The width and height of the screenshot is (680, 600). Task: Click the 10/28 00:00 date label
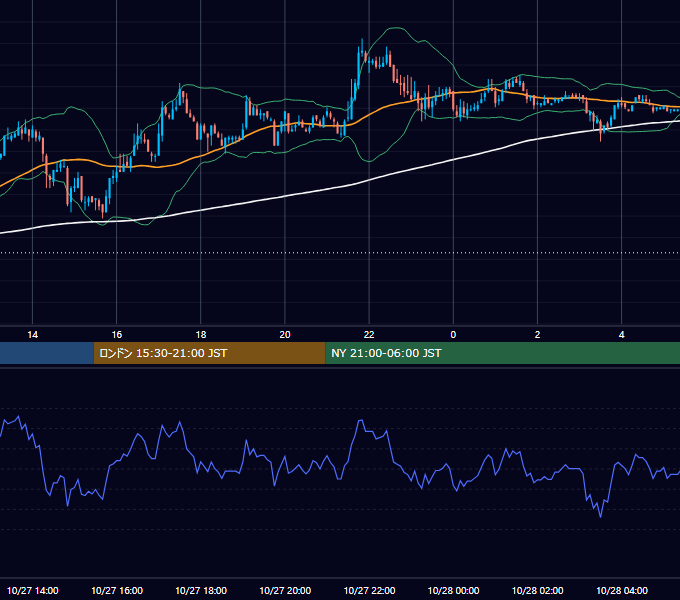tap(453, 591)
